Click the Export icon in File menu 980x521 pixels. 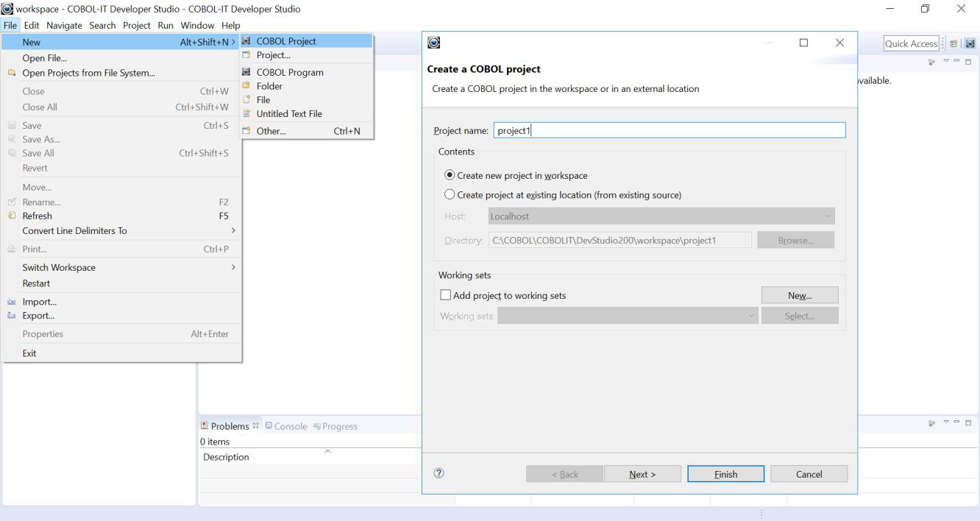coord(11,316)
